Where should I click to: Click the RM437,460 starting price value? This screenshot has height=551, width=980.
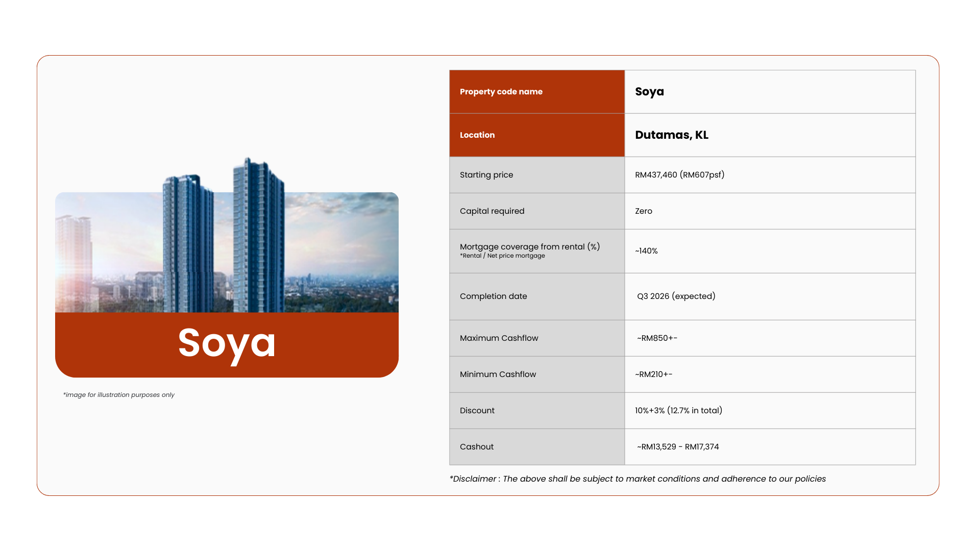[679, 175]
